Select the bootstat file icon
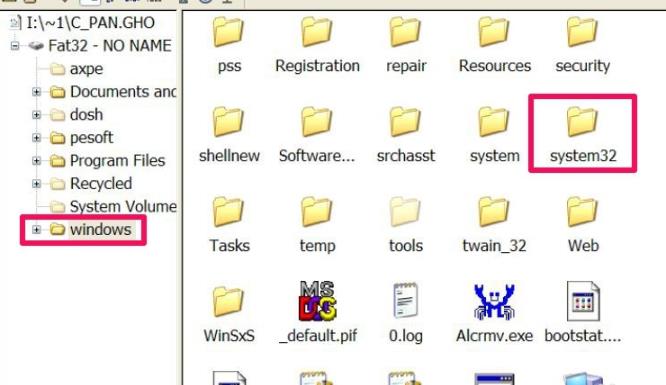 click(x=583, y=301)
